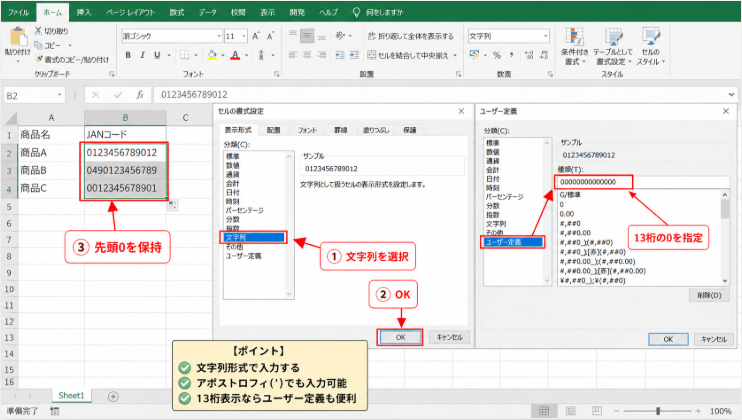
Task: Open the number format dropdown (文字列)
Action: pos(545,36)
